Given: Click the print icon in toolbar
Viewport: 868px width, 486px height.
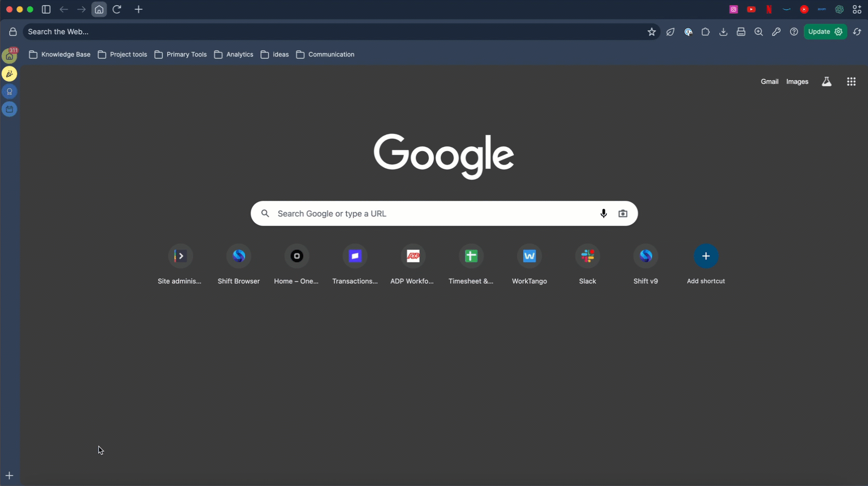Looking at the screenshot, I should click(x=741, y=32).
